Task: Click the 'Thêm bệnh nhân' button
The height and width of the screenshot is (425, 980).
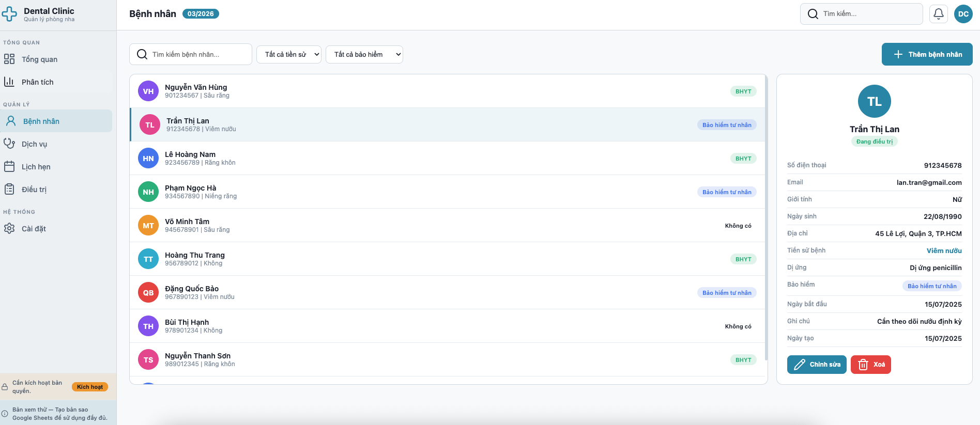Action: pos(927,54)
